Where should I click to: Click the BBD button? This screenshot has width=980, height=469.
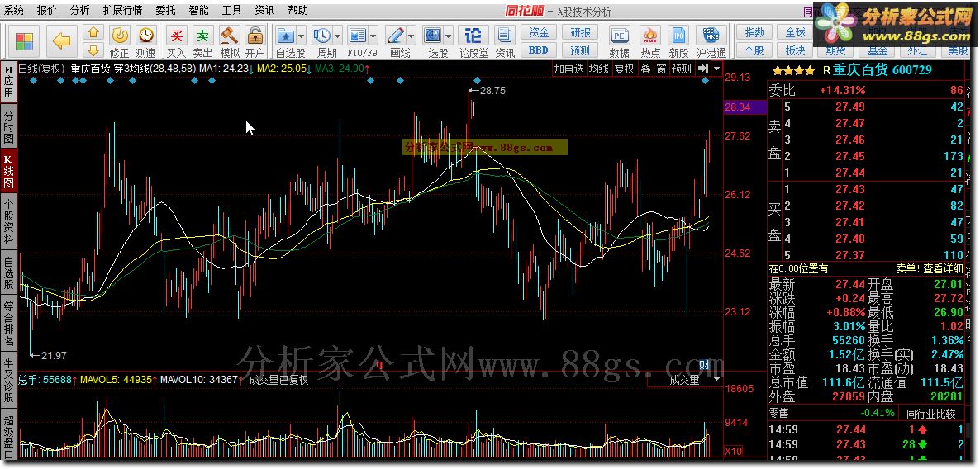tap(539, 50)
